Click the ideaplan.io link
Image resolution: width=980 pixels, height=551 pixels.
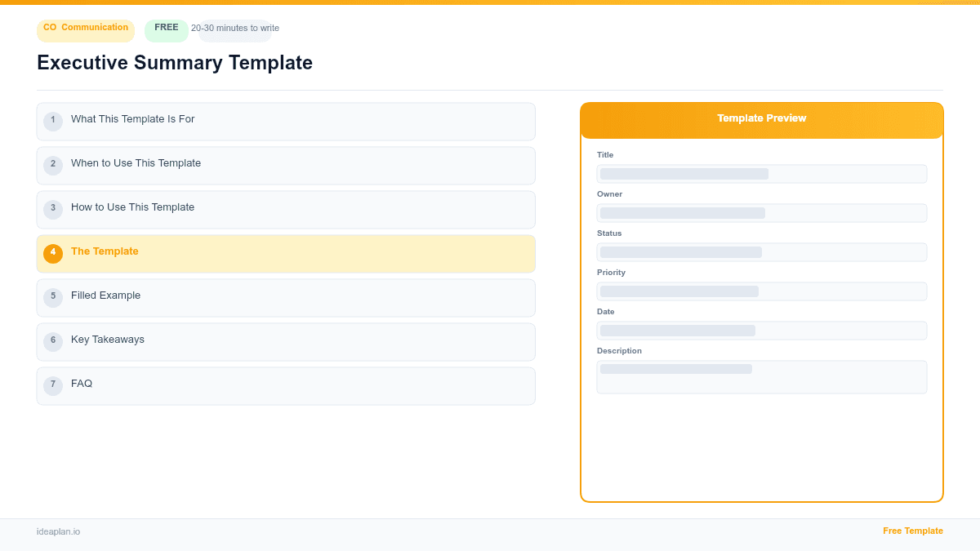coord(57,531)
